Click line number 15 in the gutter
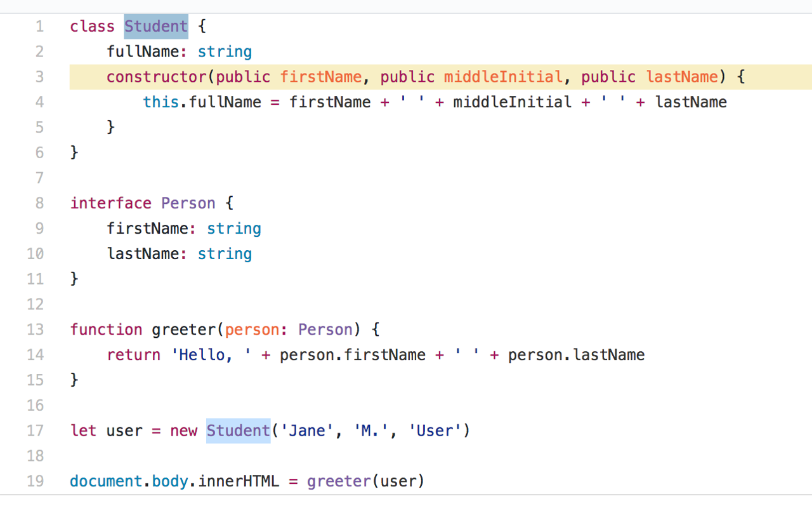Image resolution: width=812 pixels, height=508 pixels. click(x=36, y=380)
